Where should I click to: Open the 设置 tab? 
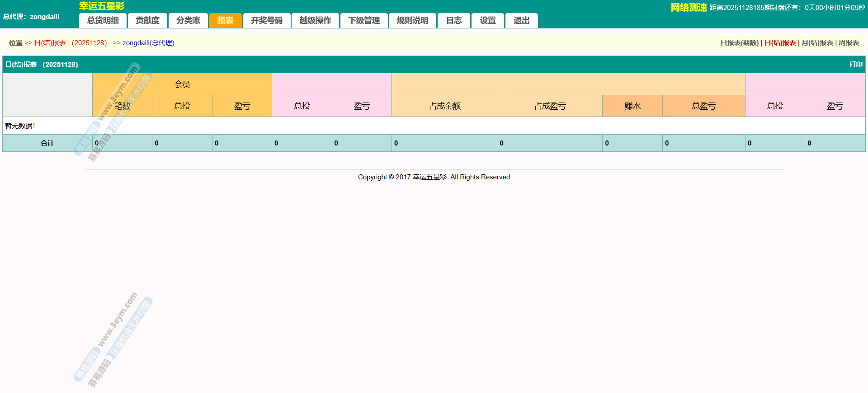pos(487,20)
